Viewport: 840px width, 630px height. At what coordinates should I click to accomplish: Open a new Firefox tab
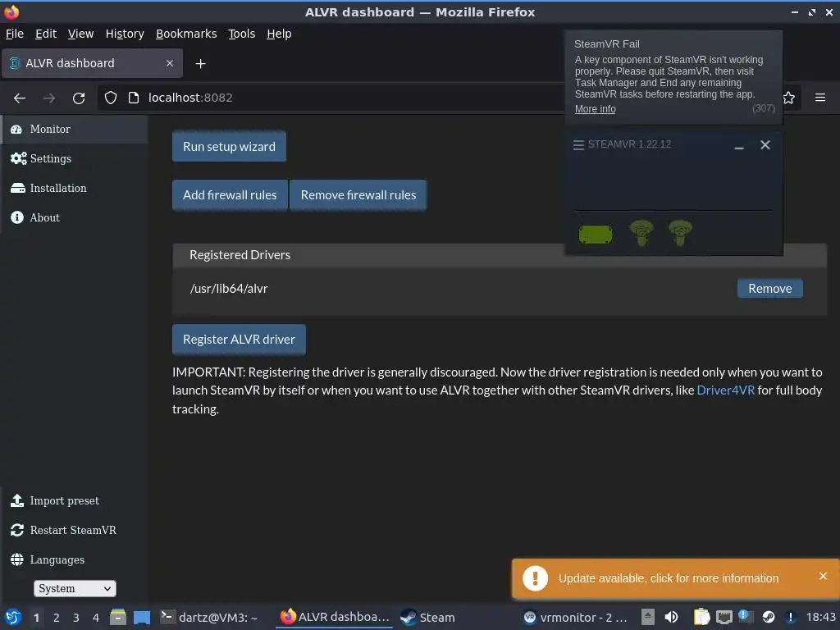[200, 64]
